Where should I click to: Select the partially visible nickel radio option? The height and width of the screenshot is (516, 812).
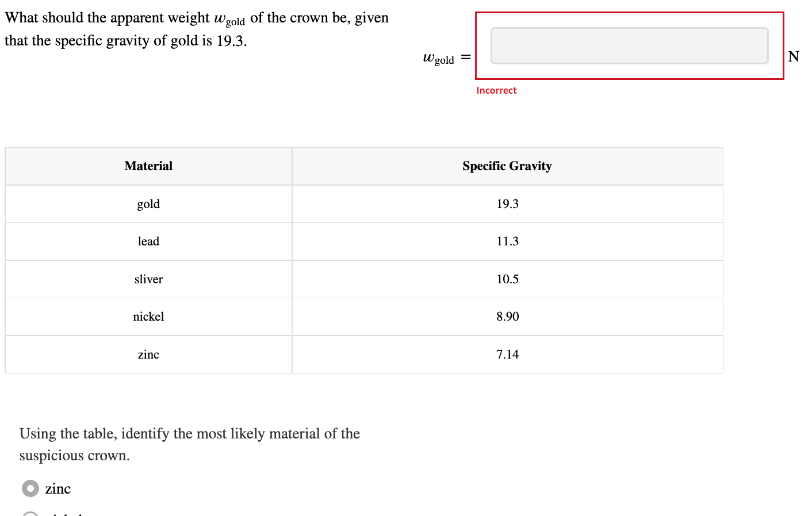[30, 513]
